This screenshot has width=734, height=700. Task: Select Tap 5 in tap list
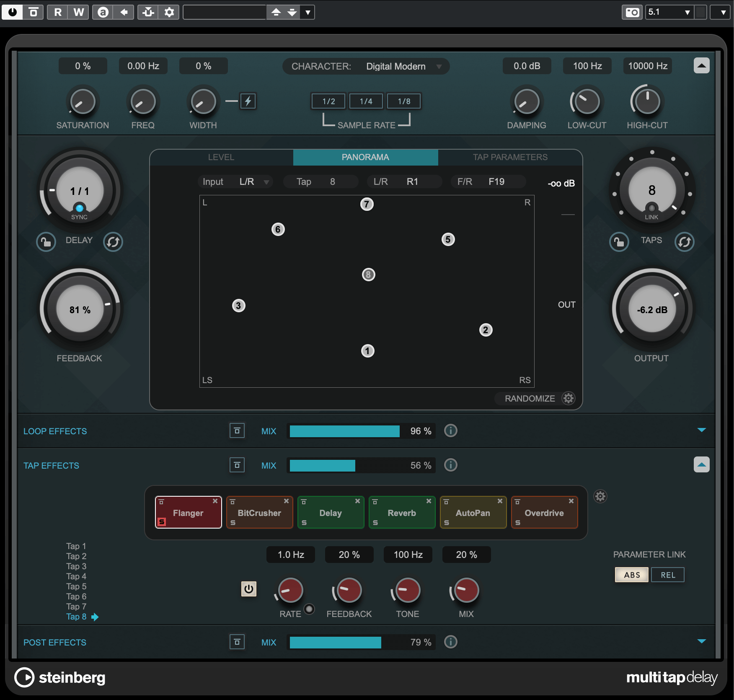(76, 586)
